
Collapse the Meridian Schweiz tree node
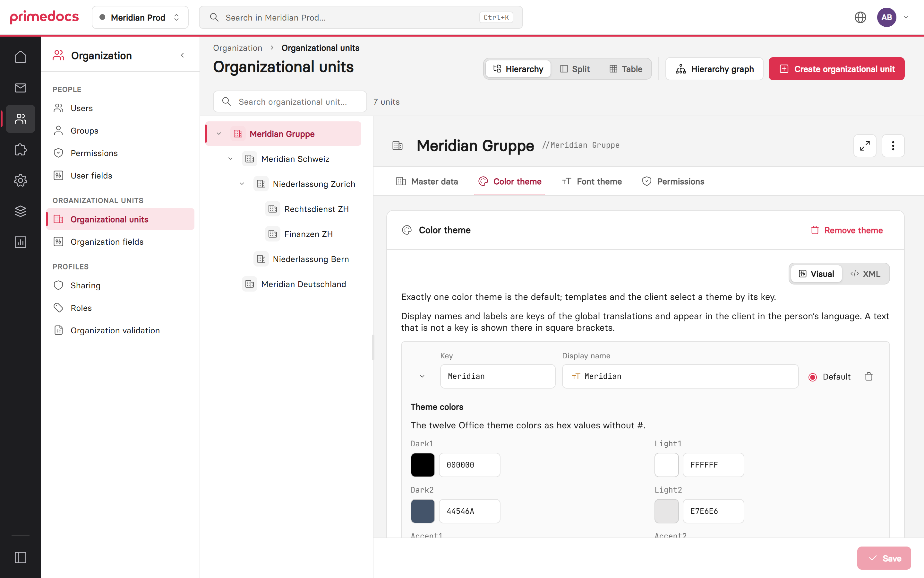[x=230, y=159]
